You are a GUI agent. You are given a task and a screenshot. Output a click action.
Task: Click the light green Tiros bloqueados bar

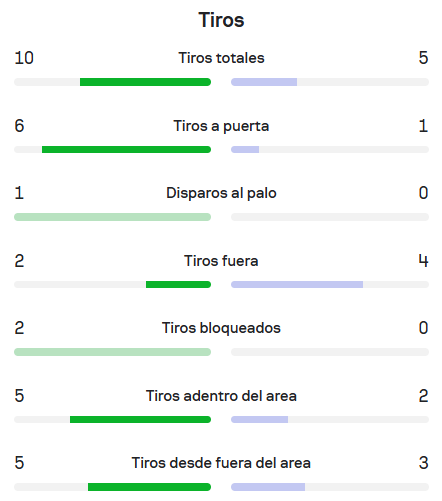(112, 352)
